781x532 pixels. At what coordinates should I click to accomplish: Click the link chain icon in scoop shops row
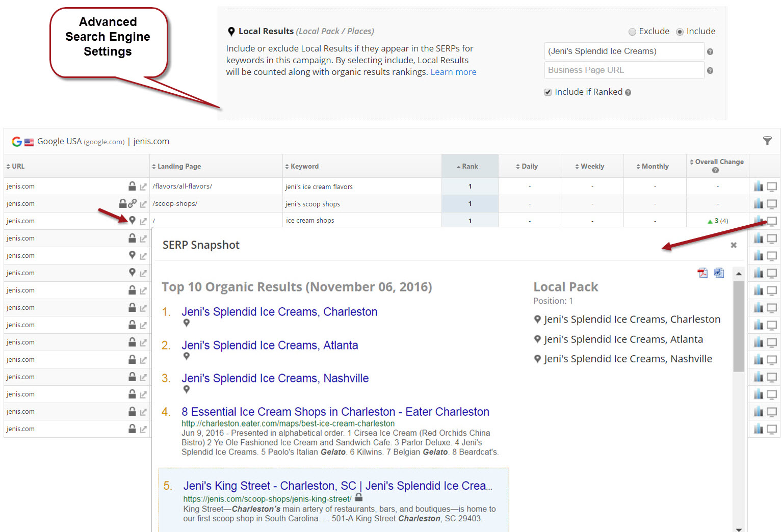coord(133,203)
